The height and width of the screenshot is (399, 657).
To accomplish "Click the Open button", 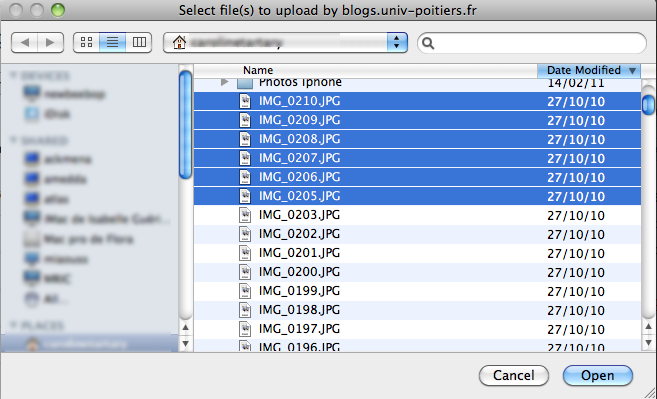I will tap(598, 375).
